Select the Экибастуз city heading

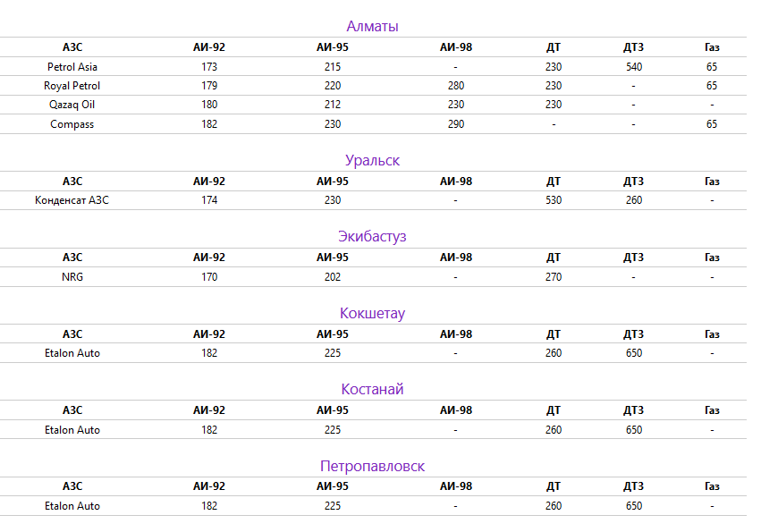[x=372, y=237]
